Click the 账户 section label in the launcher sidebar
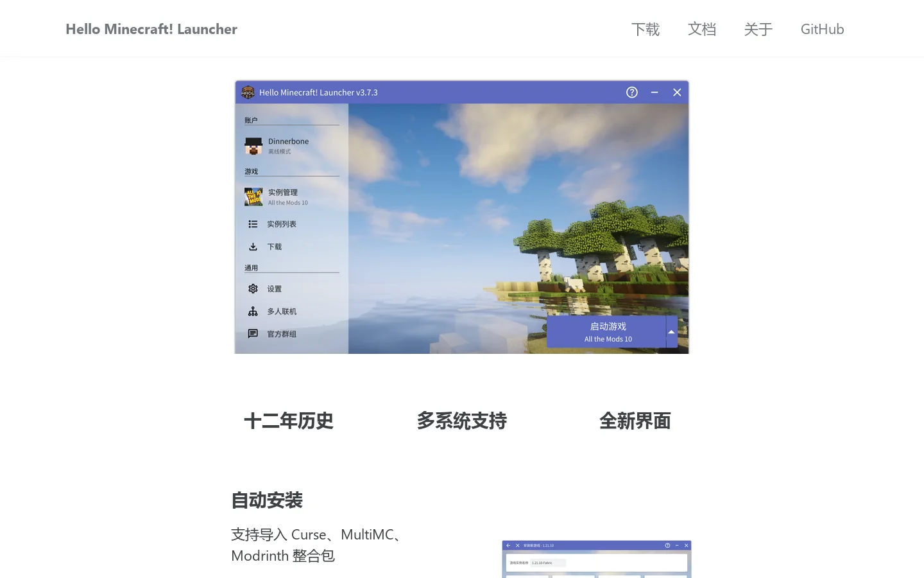This screenshot has width=924, height=578. (x=251, y=120)
